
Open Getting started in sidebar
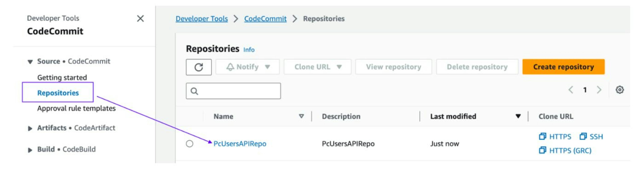pos(62,77)
